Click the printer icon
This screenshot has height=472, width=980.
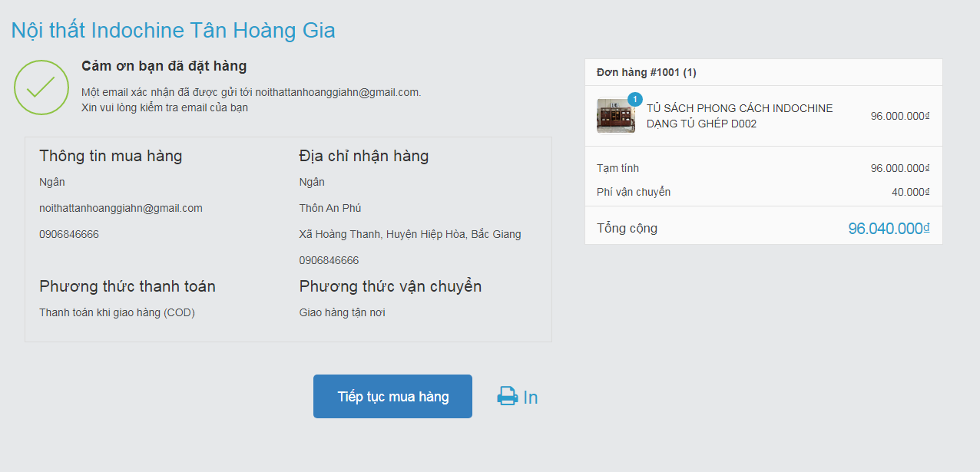point(507,397)
